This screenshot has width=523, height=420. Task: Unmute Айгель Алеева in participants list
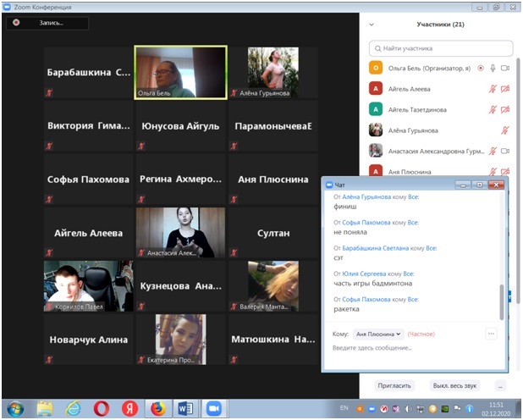click(493, 88)
